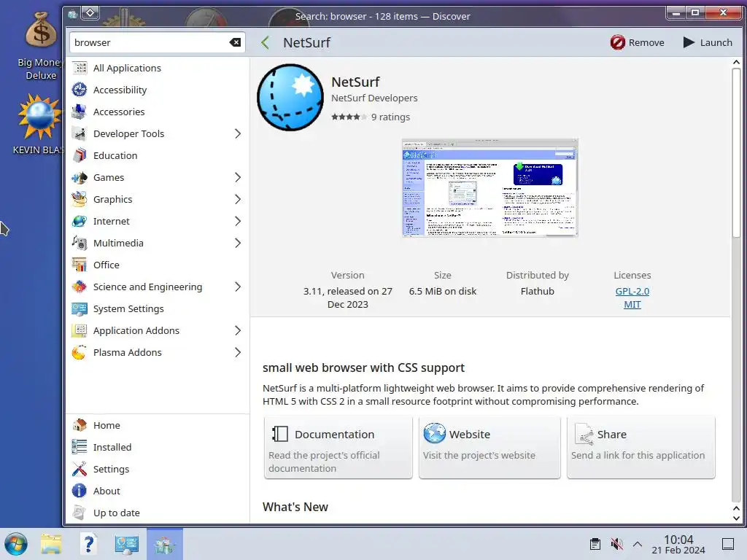This screenshot has width=747, height=560.
Task: Open the MIT license link
Action: point(632,304)
